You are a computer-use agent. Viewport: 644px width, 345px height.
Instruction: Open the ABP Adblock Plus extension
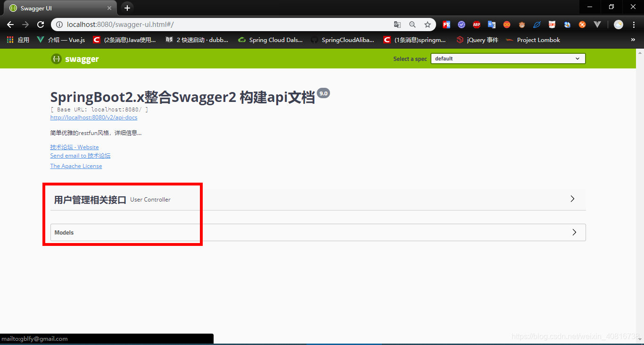point(477,25)
